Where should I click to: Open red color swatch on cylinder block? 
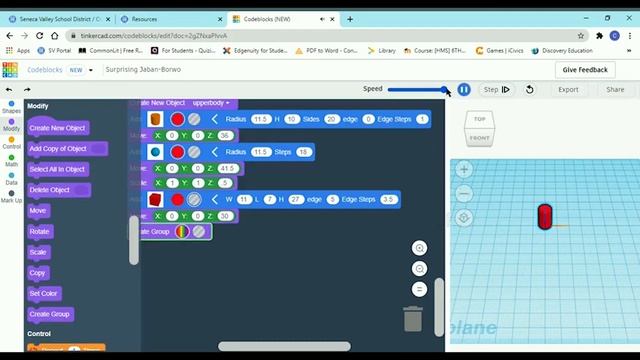click(x=177, y=119)
